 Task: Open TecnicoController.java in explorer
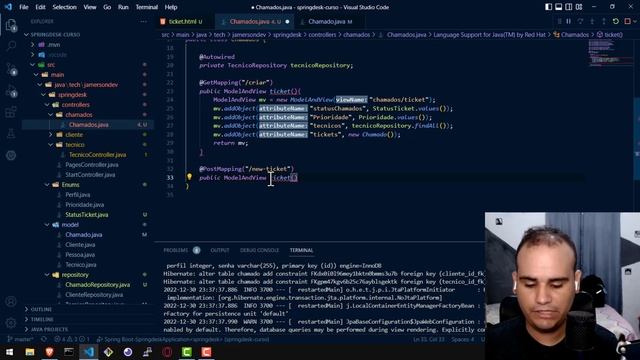click(97, 155)
